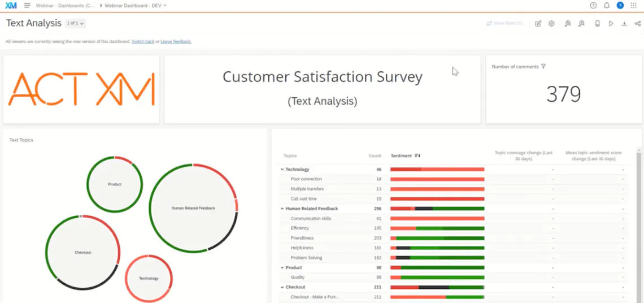
Task: Open the blue user account avatar
Action: pyautogui.click(x=620, y=5)
